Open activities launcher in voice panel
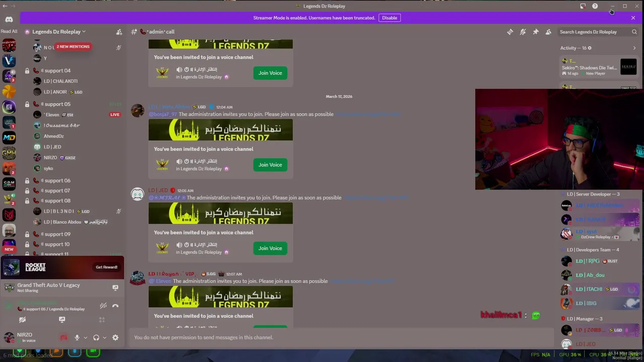The image size is (644, 362). (x=102, y=320)
